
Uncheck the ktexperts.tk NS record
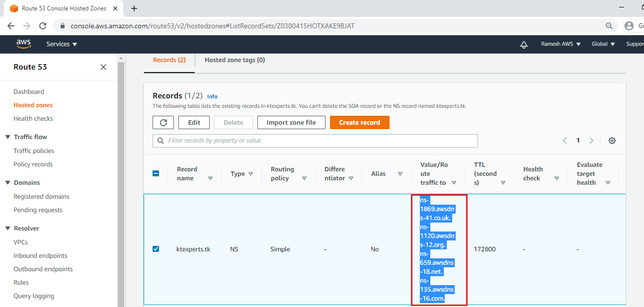(156, 249)
